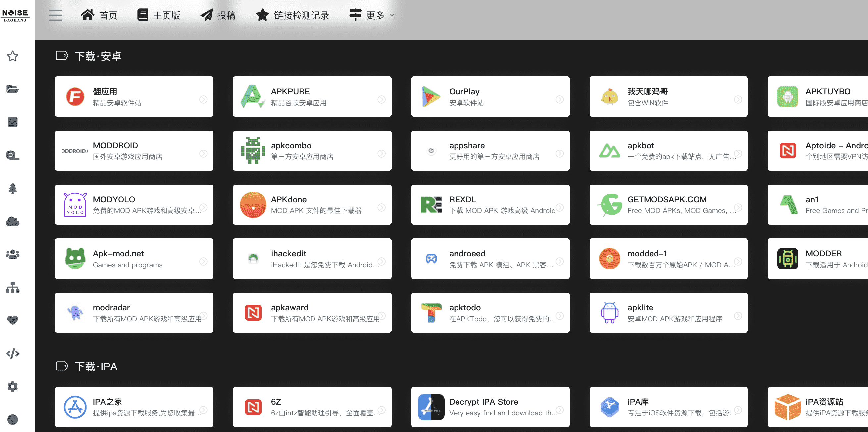Image resolution: width=868 pixels, height=432 pixels.
Task: Click the star icon in sidebar
Action: tap(13, 56)
